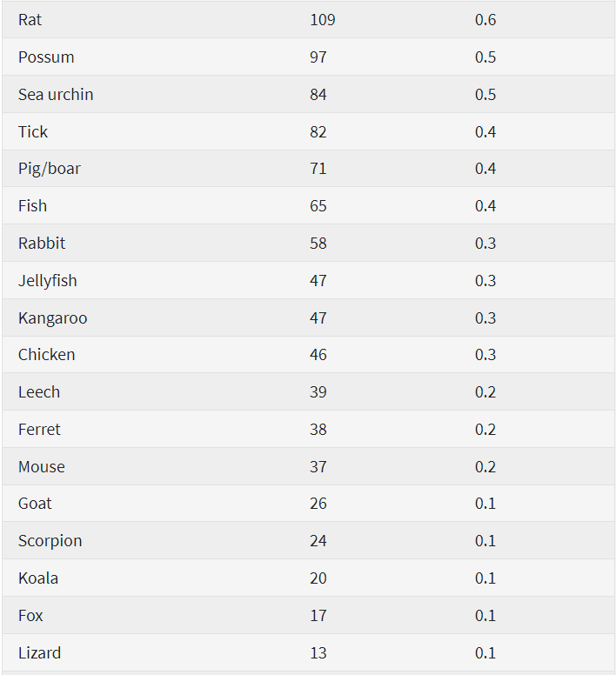Screen dimensions: 616x675
Task: Select the Chicken row label
Action: point(46,355)
